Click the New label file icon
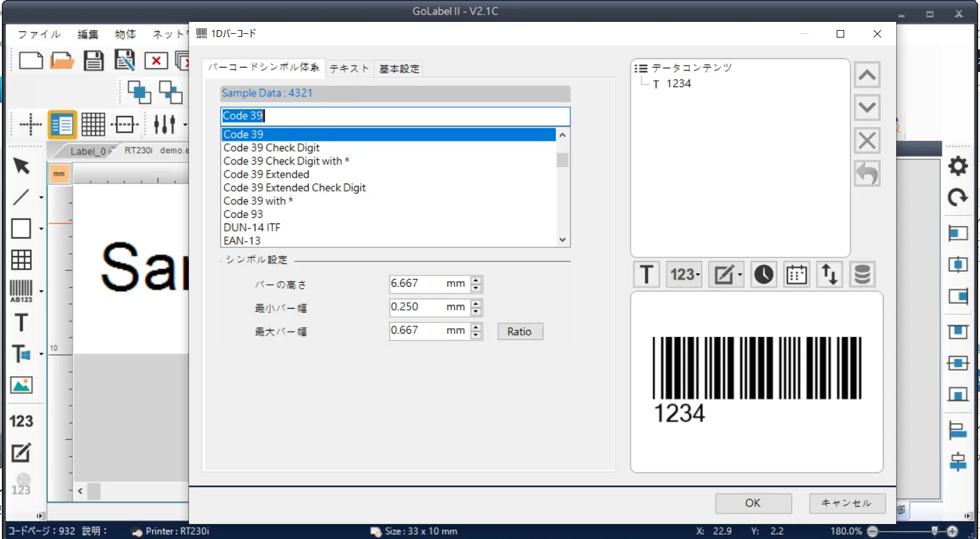 [x=31, y=61]
